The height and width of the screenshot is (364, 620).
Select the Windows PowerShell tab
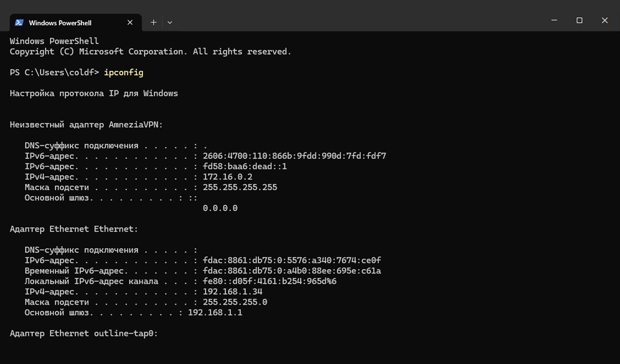[x=76, y=23]
